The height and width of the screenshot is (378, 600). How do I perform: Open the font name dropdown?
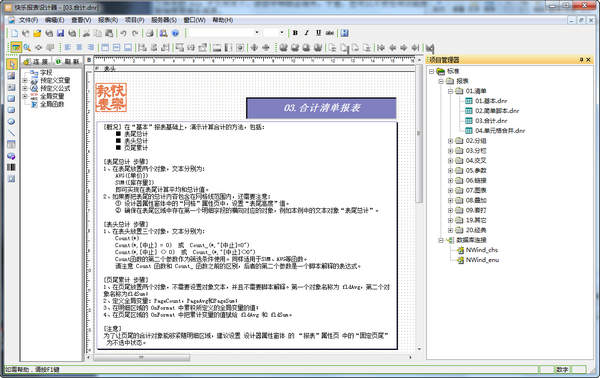257,33
